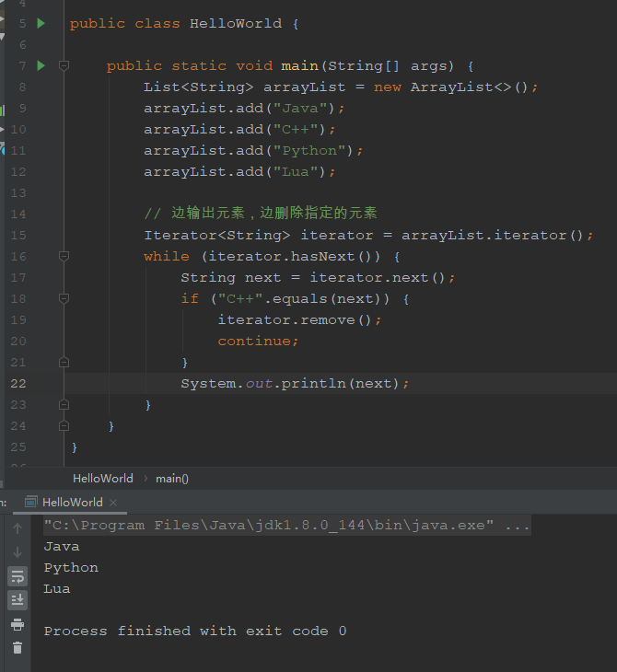617x672 pixels.
Task: Click the print icon in run console
Action: pyautogui.click(x=17, y=624)
